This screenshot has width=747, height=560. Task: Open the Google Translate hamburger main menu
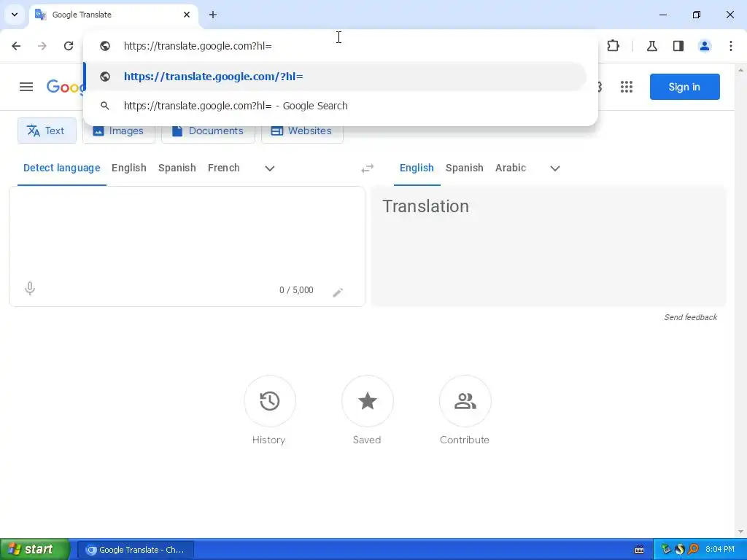[x=26, y=87]
